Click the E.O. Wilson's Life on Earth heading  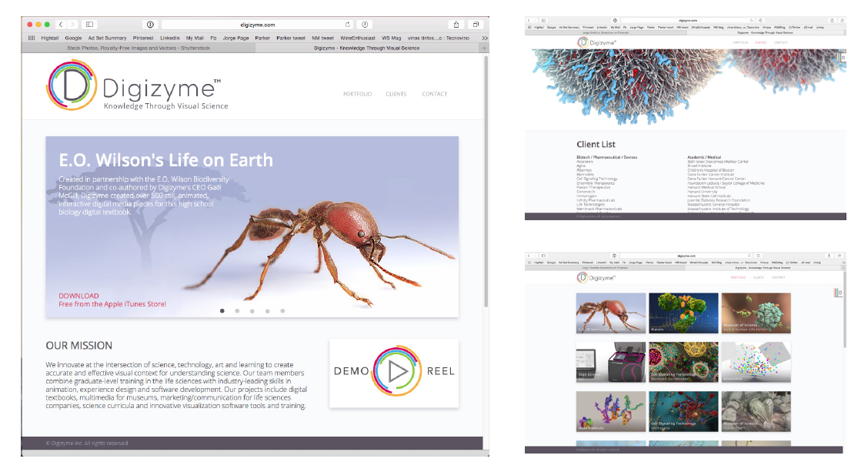[x=165, y=160]
